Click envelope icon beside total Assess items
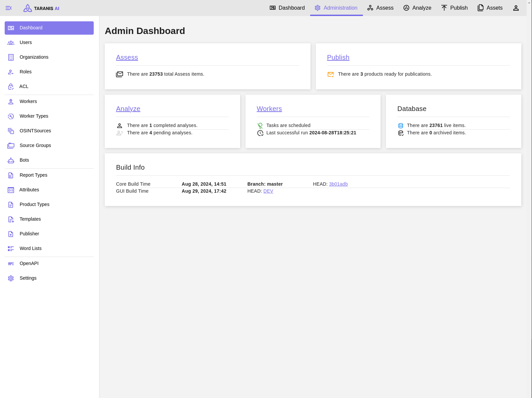 119,74
